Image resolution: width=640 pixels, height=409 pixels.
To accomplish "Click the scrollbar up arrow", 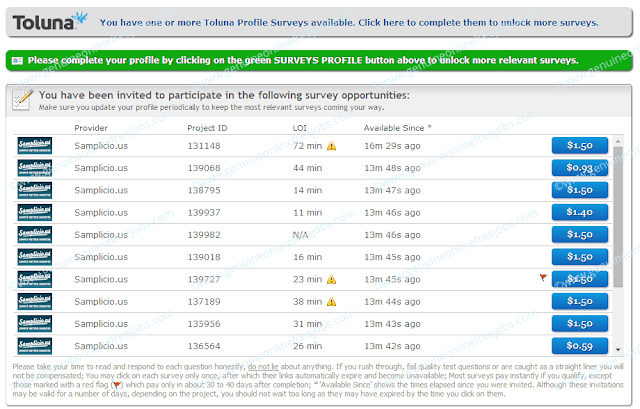I will tap(618, 141).
